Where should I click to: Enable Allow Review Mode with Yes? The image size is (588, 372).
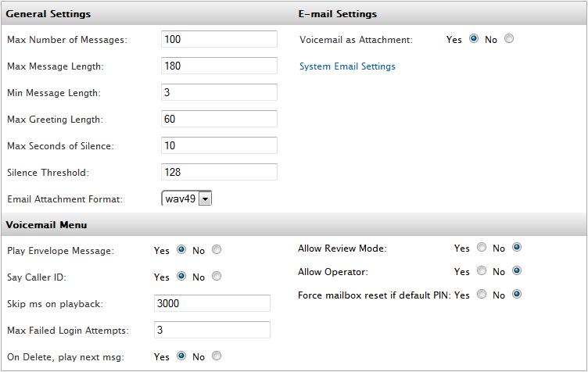tap(482, 247)
